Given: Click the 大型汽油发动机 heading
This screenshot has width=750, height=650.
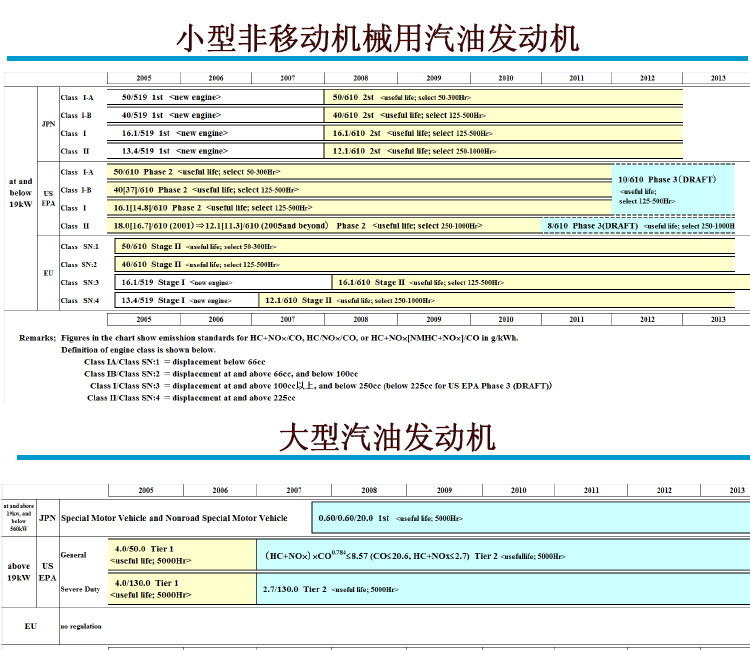Looking at the screenshot, I should click(x=386, y=437).
